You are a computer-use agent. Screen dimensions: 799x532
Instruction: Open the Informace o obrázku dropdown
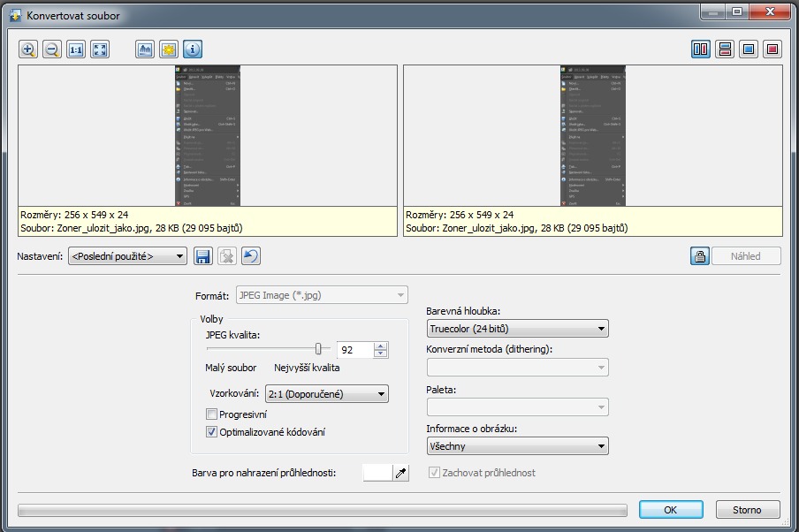[517, 446]
